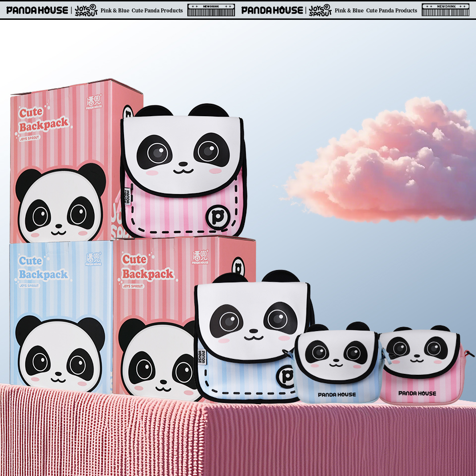Click the left PANDA HOUSE logo in banner
The height and width of the screenshot is (476, 476).
tap(37, 10)
